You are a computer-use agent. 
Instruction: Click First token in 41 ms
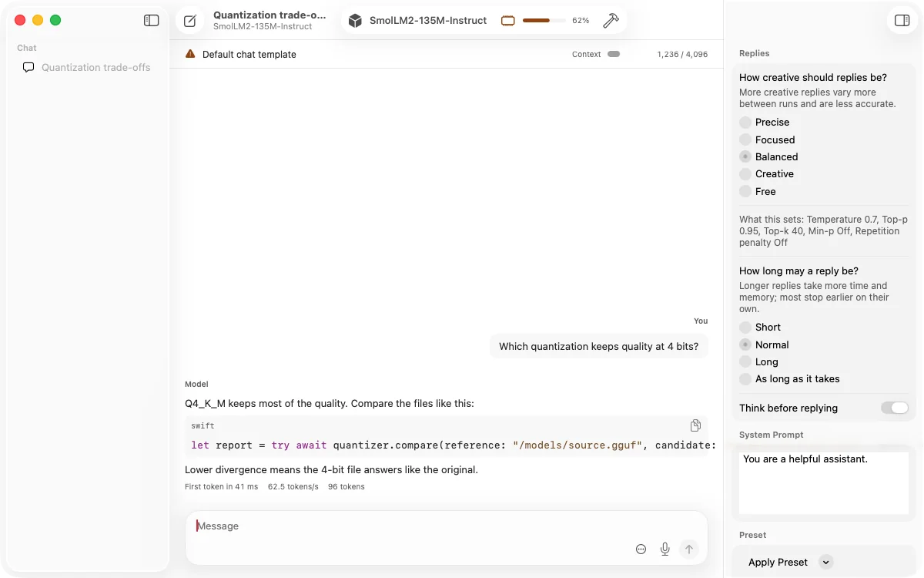(x=222, y=487)
